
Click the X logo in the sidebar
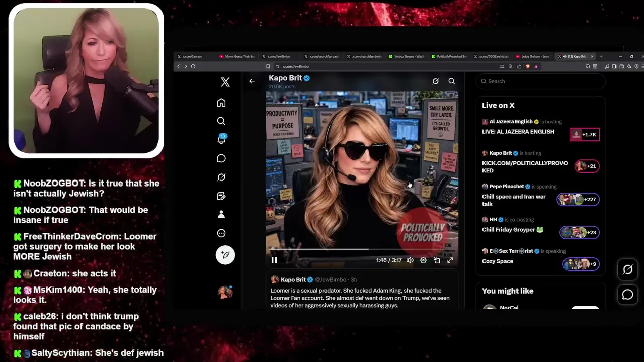click(225, 82)
